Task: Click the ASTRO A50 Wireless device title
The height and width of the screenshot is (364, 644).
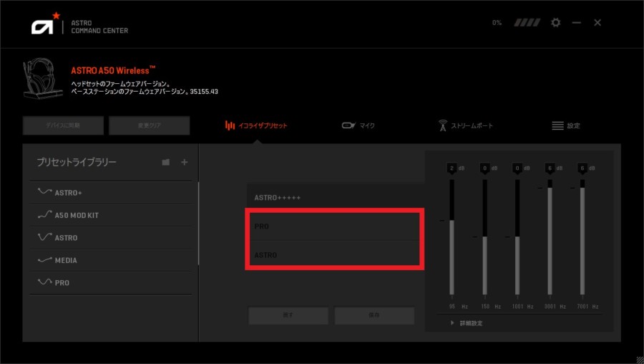Action: point(113,70)
